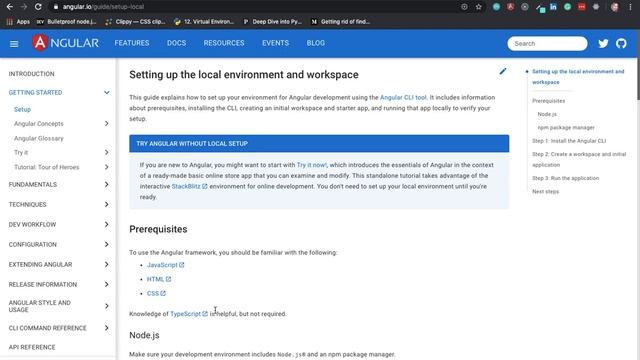The width and height of the screenshot is (640, 360).
Task: Click the pencil edit-page icon
Action: click(x=503, y=71)
